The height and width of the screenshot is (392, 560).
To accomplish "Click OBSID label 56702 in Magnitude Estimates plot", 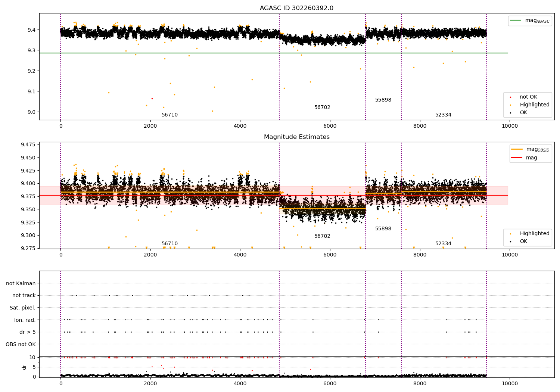I will 322,236.
